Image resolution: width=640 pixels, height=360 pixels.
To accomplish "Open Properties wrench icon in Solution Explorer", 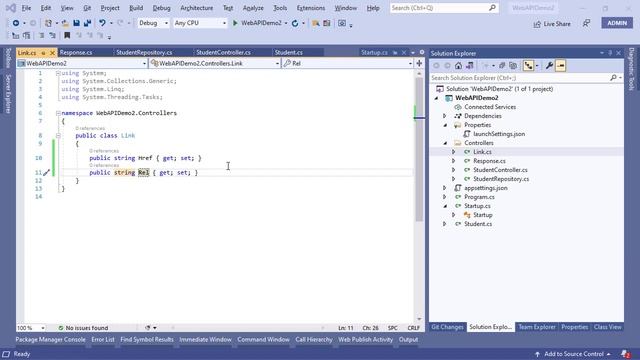I will (x=549, y=66).
